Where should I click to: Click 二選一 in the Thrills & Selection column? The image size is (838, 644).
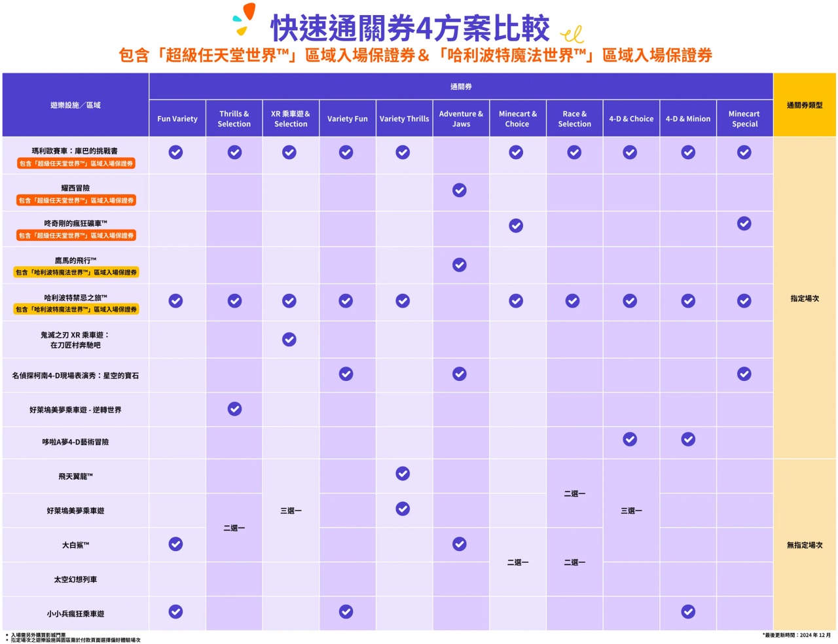point(234,528)
